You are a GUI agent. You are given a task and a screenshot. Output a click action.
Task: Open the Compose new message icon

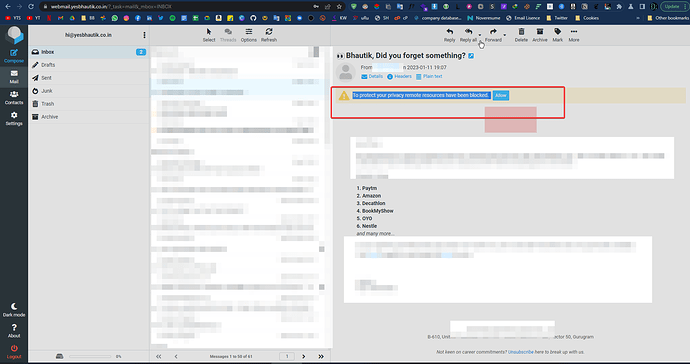click(14, 56)
